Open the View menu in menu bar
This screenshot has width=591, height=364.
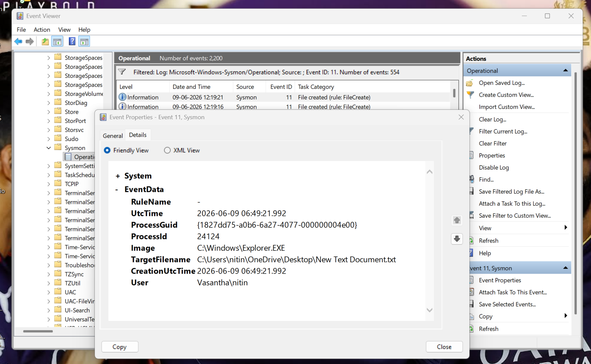pos(64,30)
